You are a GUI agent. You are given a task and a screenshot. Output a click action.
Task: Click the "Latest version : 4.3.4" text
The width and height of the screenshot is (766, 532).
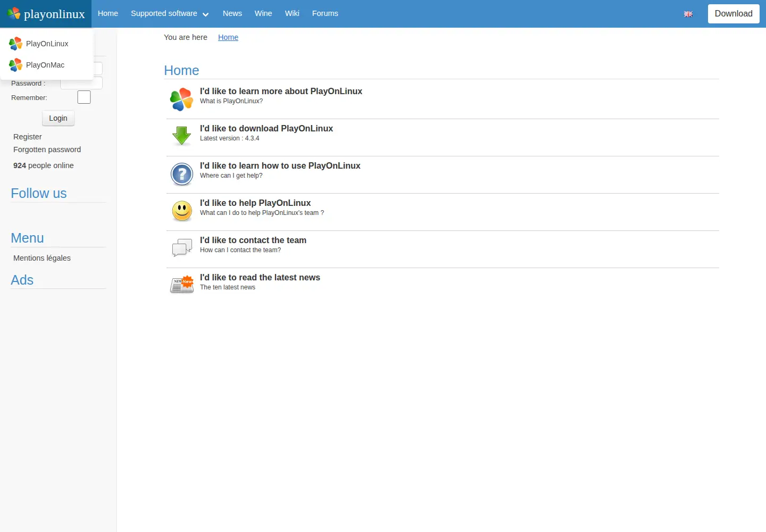click(x=230, y=138)
